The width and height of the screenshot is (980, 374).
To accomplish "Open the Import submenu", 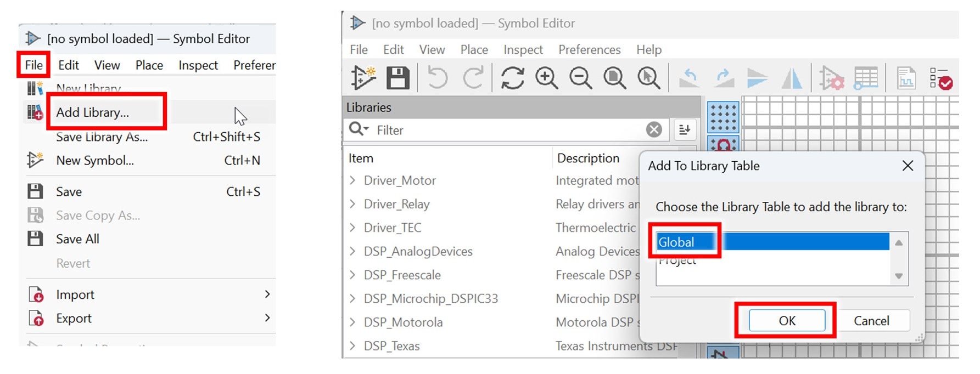I will [x=150, y=294].
